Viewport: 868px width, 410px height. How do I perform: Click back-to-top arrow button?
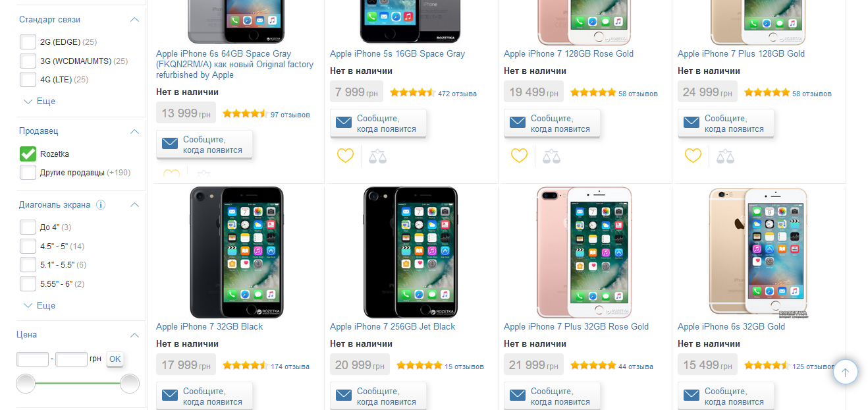846,372
